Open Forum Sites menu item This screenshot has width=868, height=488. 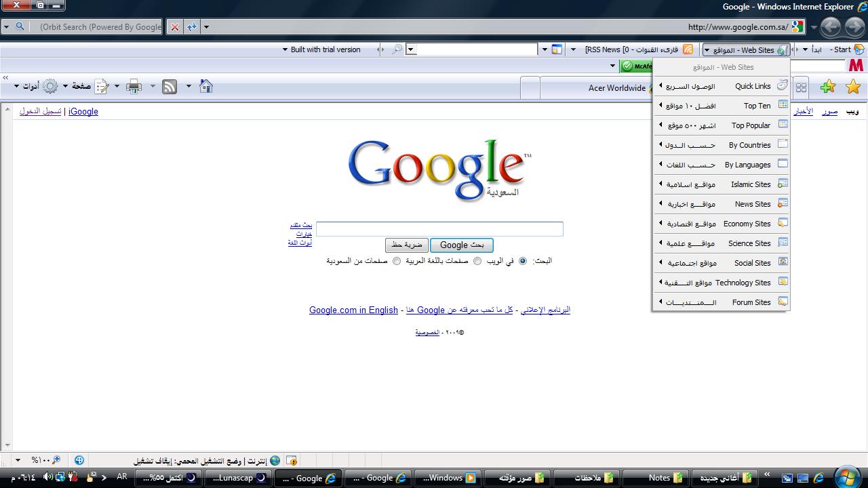[722, 302]
